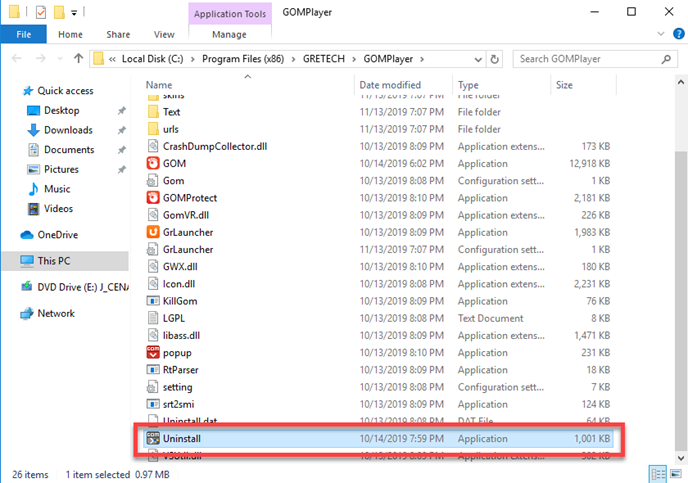
Task: Click the vertical scrollbar up arrow
Action: 681,82
